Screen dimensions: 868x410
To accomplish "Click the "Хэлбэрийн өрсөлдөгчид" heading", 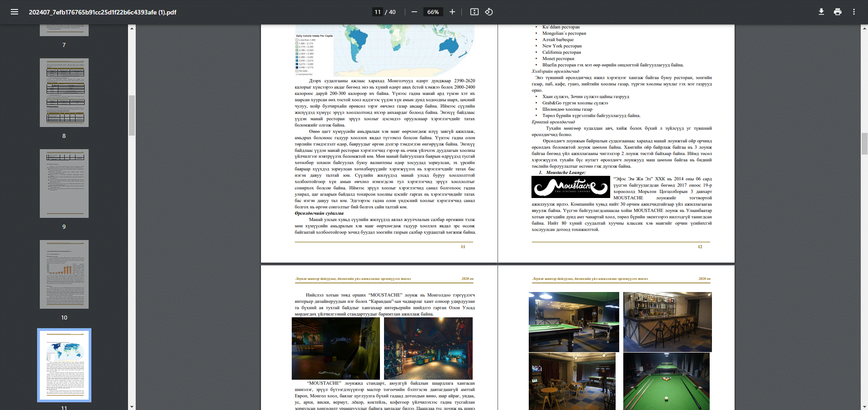I will (555, 71).
